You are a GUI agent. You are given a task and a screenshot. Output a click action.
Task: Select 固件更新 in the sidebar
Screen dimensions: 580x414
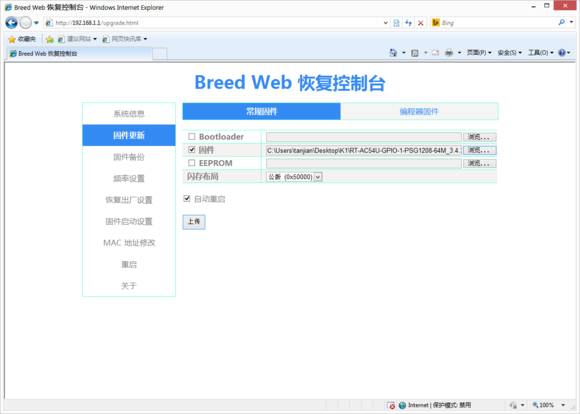pos(129,135)
